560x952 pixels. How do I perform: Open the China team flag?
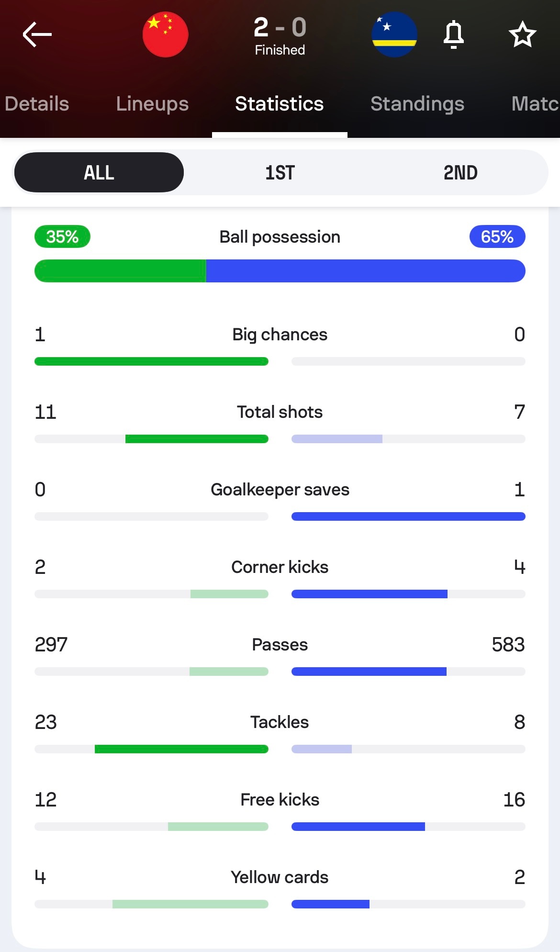point(166,34)
